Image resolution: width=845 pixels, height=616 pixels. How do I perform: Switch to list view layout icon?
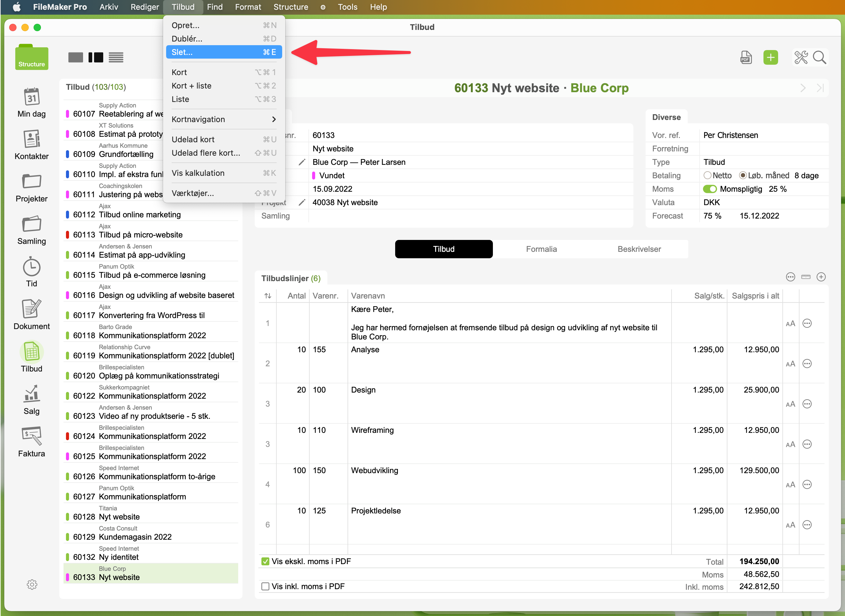click(116, 57)
